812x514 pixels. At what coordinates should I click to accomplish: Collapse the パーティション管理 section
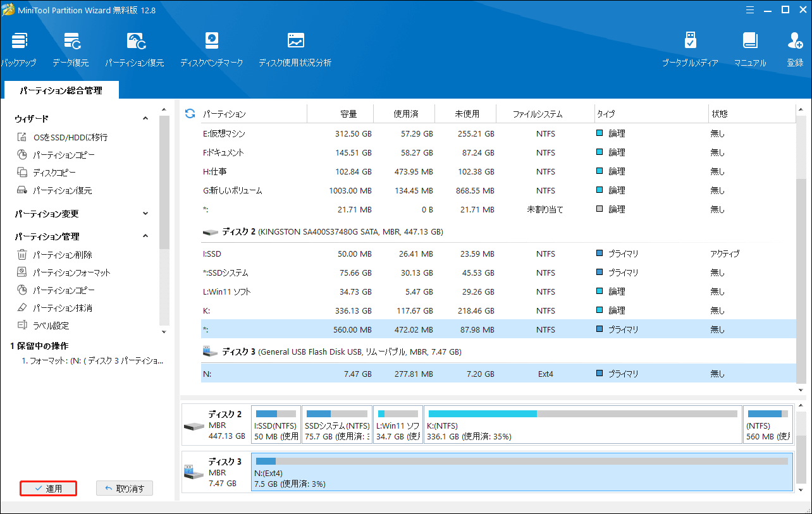tap(145, 236)
